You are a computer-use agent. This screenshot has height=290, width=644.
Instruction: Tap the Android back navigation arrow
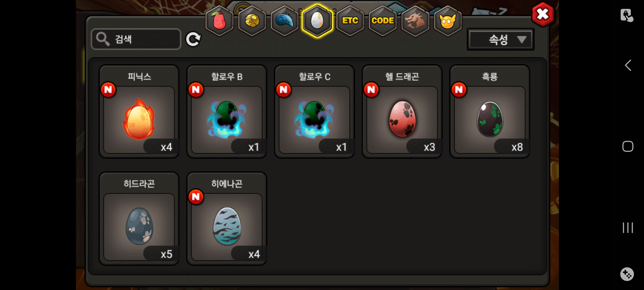point(628,65)
